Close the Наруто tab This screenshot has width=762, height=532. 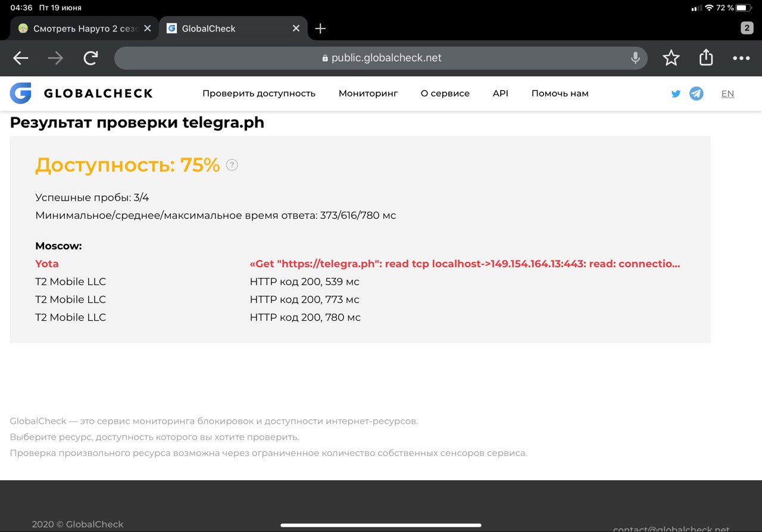coord(148,28)
